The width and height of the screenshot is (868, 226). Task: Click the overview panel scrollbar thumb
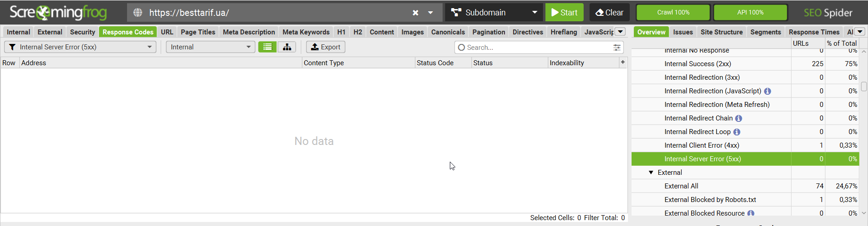864,86
